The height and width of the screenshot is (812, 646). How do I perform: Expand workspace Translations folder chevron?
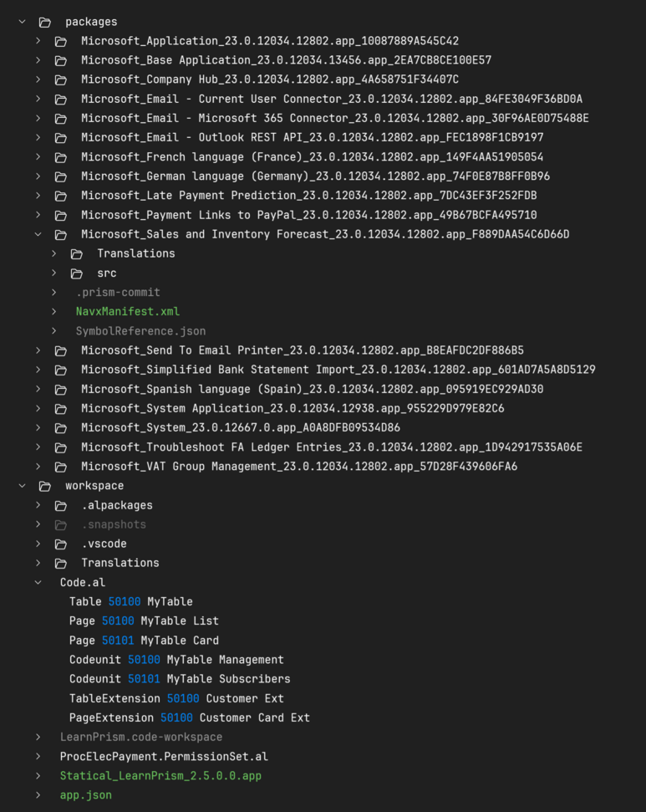coord(38,563)
